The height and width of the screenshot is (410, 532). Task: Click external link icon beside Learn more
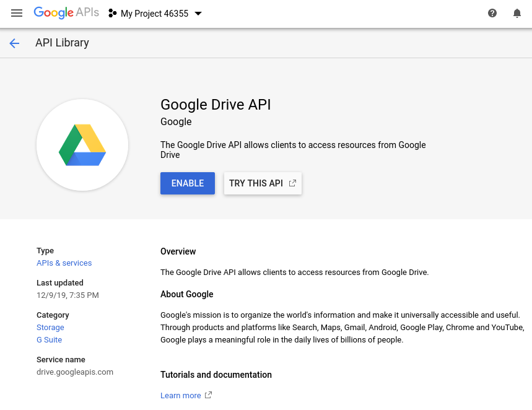tap(208, 395)
